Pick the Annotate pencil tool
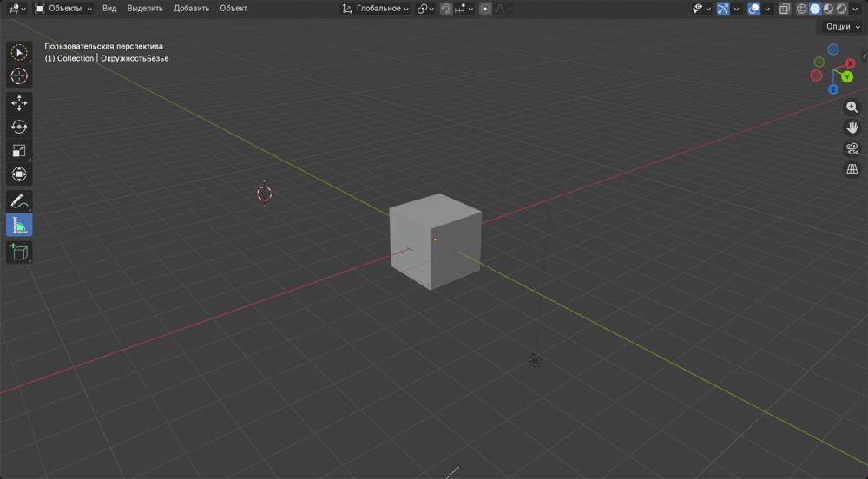 point(19,201)
